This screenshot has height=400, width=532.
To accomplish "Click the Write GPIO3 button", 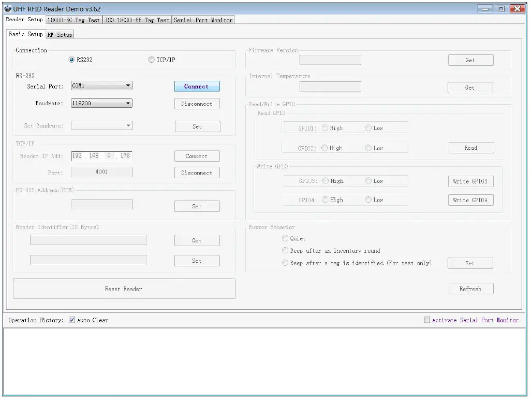I will (470, 181).
